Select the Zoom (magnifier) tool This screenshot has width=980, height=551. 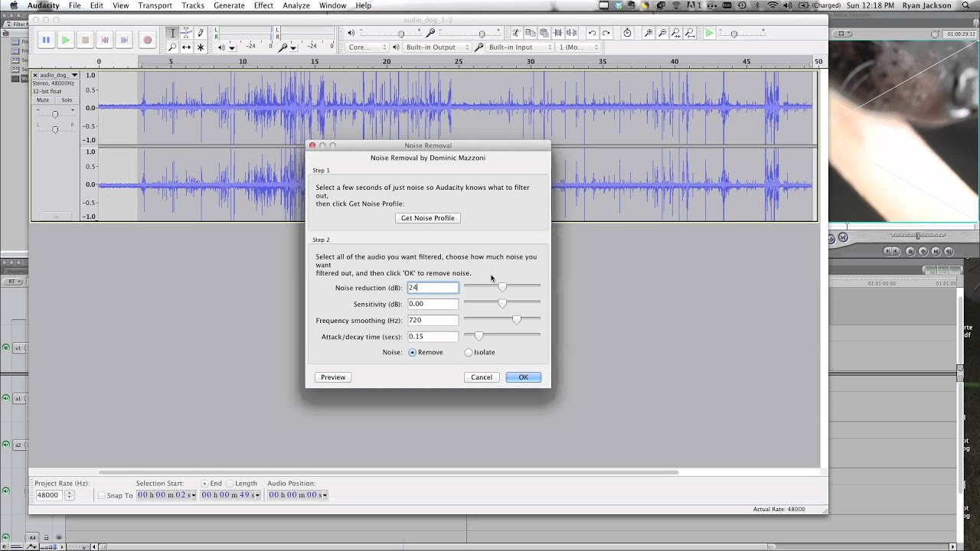click(172, 47)
